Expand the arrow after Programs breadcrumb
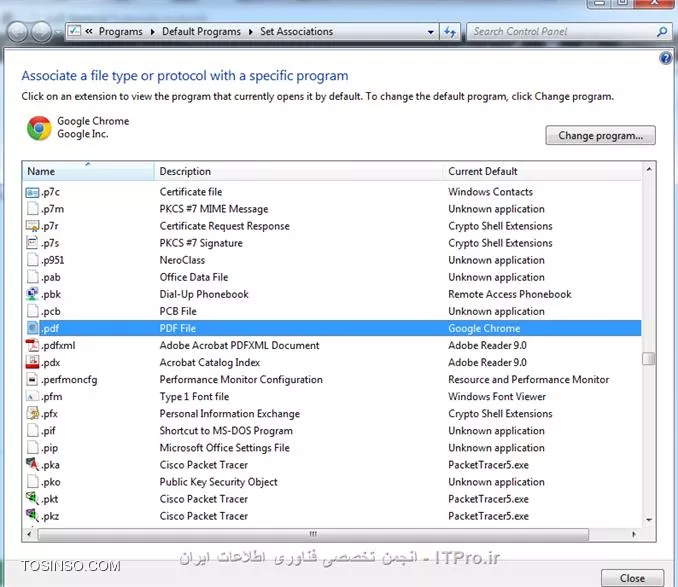678x587 pixels. (153, 32)
